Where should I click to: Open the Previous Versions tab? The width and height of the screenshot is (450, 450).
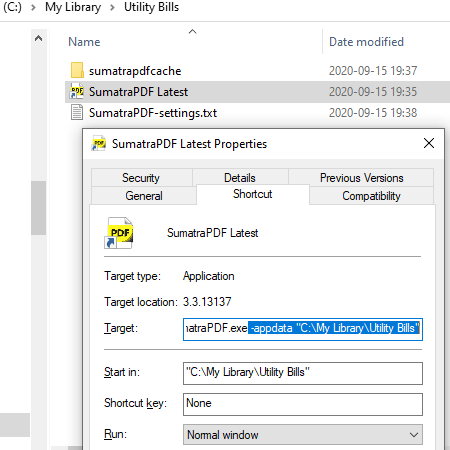click(361, 178)
